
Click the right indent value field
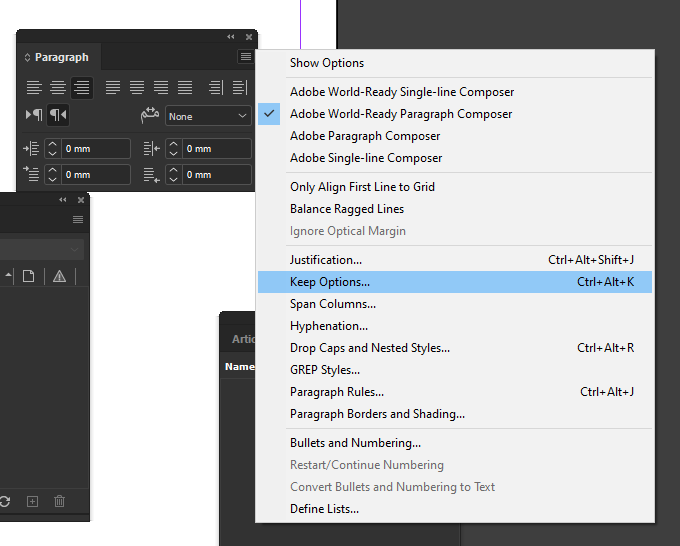(x=217, y=149)
